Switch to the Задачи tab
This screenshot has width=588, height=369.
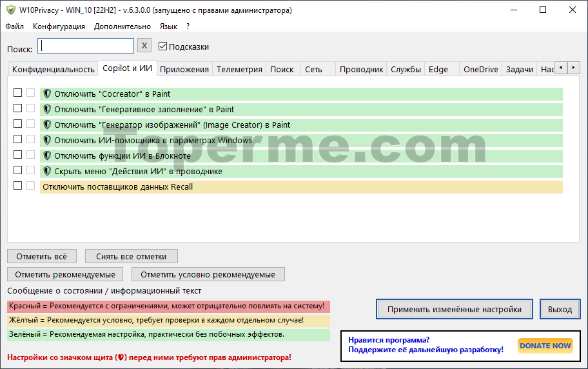pyautogui.click(x=520, y=70)
